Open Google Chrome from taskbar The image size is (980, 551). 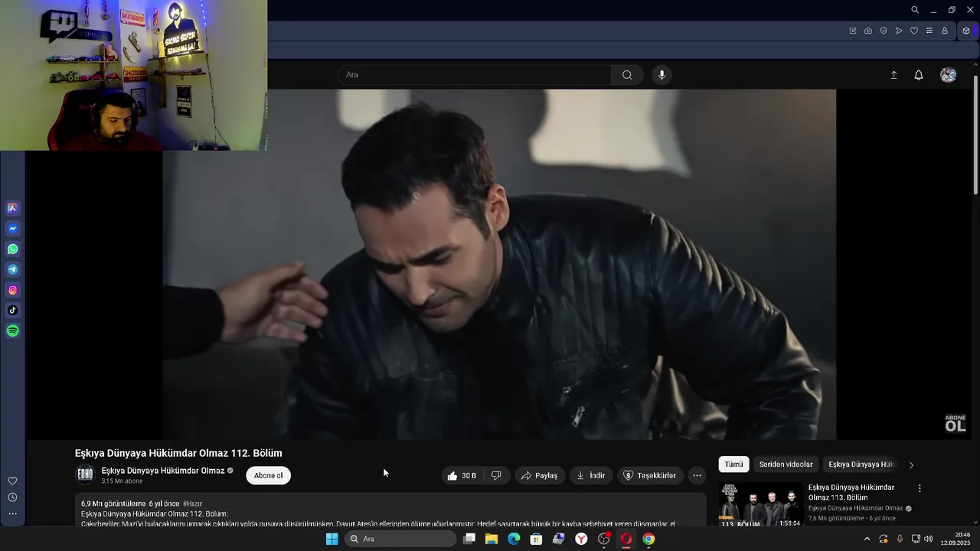pyautogui.click(x=648, y=539)
